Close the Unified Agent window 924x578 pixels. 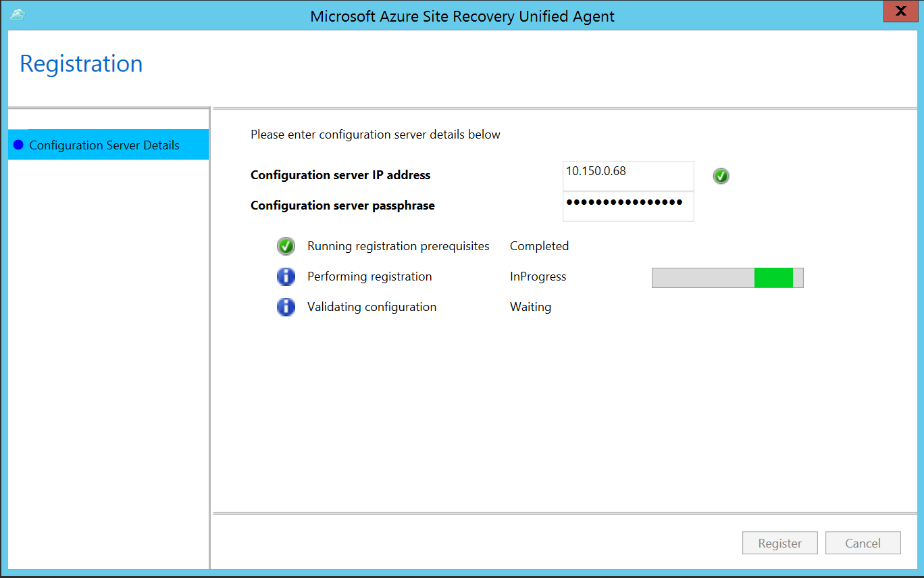(x=900, y=11)
